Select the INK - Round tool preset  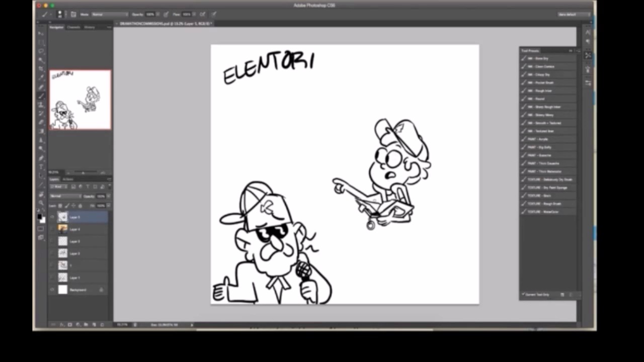[x=548, y=99]
